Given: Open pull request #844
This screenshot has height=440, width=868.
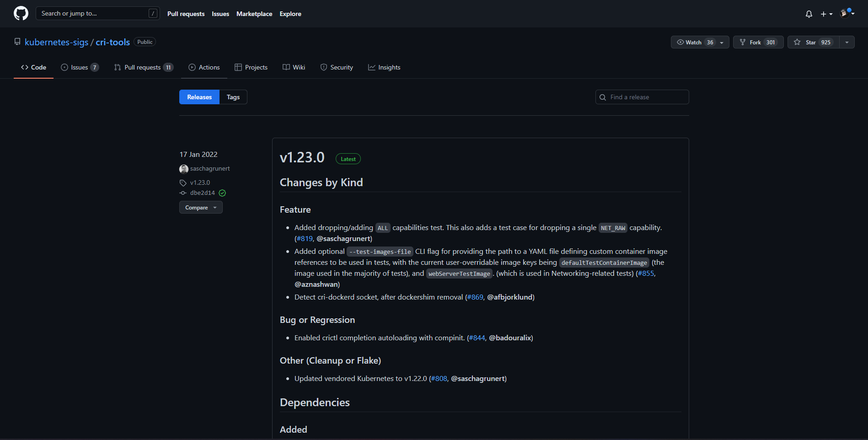Looking at the screenshot, I should click(477, 338).
